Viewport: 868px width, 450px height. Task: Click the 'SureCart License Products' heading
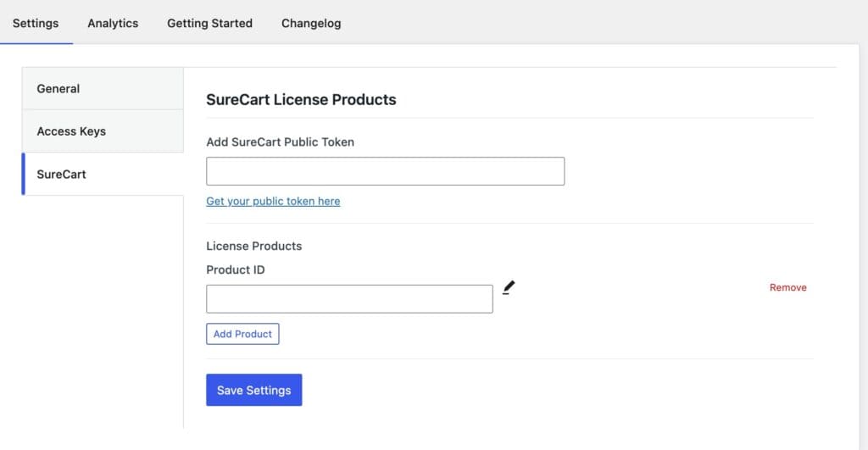coord(301,100)
